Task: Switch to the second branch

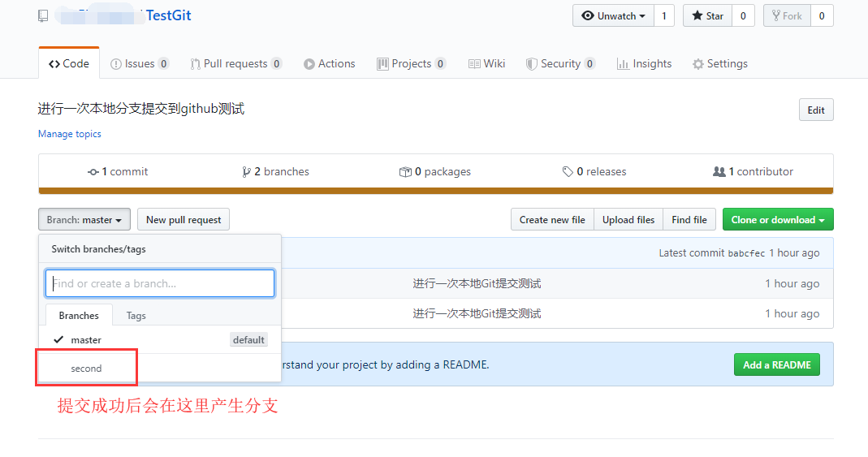Action: tap(160, 368)
